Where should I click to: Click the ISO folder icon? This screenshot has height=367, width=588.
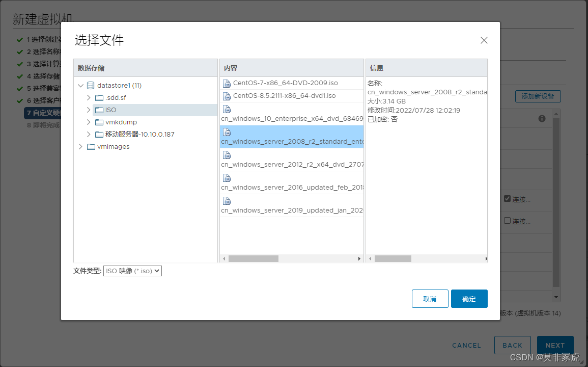click(x=99, y=110)
